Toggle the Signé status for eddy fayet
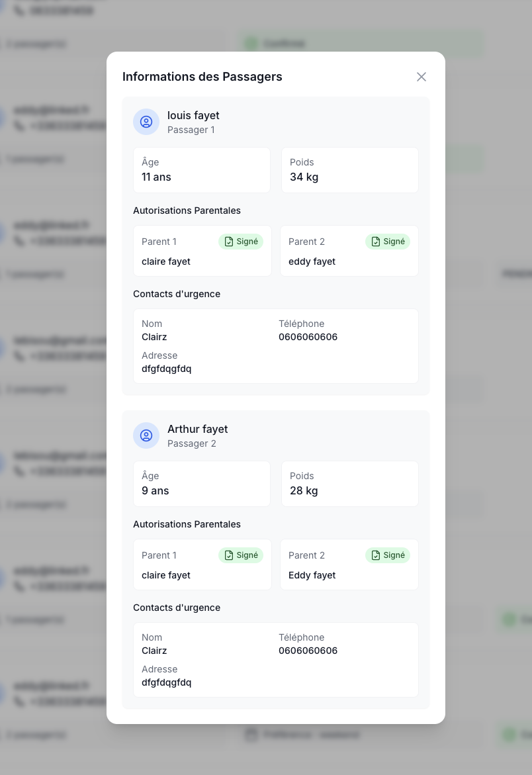This screenshot has width=532, height=775. pyautogui.click(x=388, y=242)
